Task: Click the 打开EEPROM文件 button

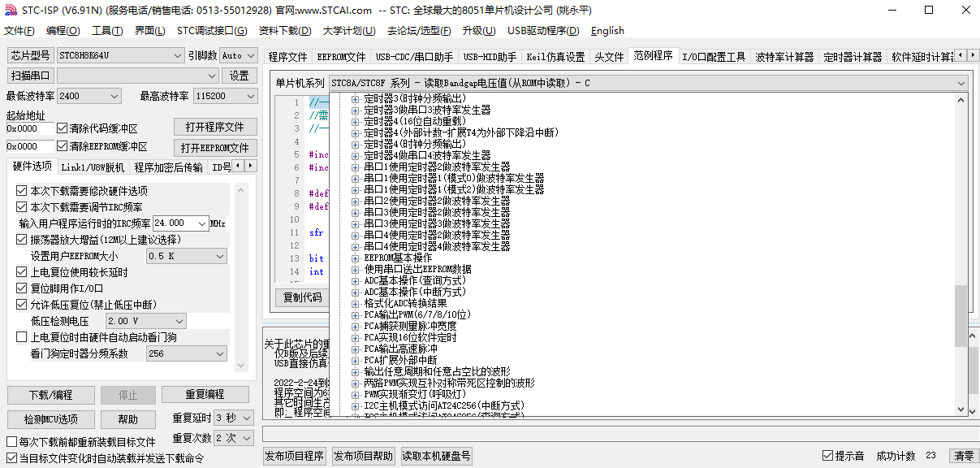Action: pyautogui.click(x=215, y=148)
